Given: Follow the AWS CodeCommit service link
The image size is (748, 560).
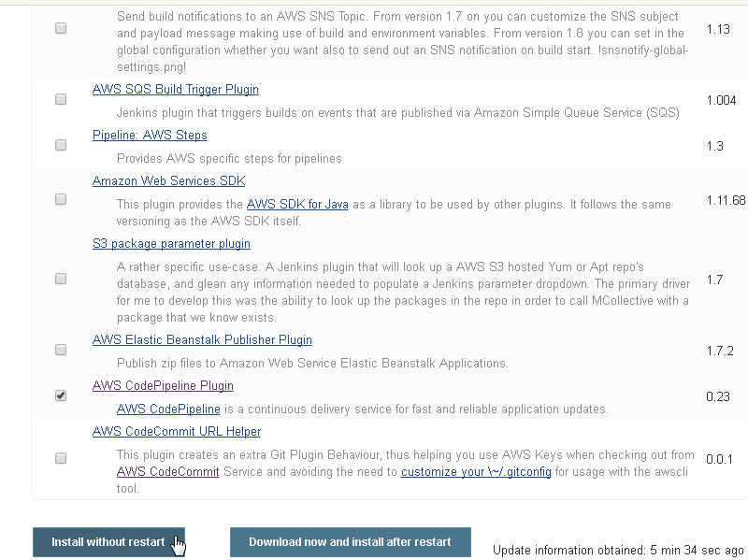Looking at the screenshot, I should coord(168,471).
